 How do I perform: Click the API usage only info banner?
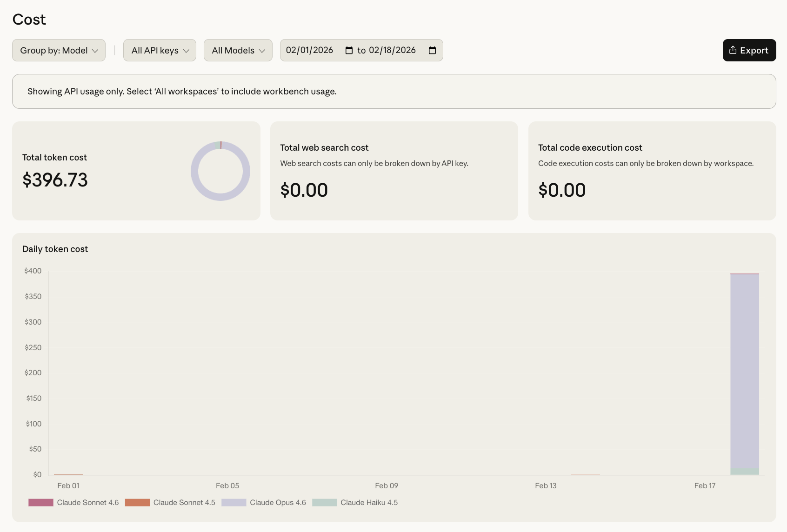coord(393,92)
